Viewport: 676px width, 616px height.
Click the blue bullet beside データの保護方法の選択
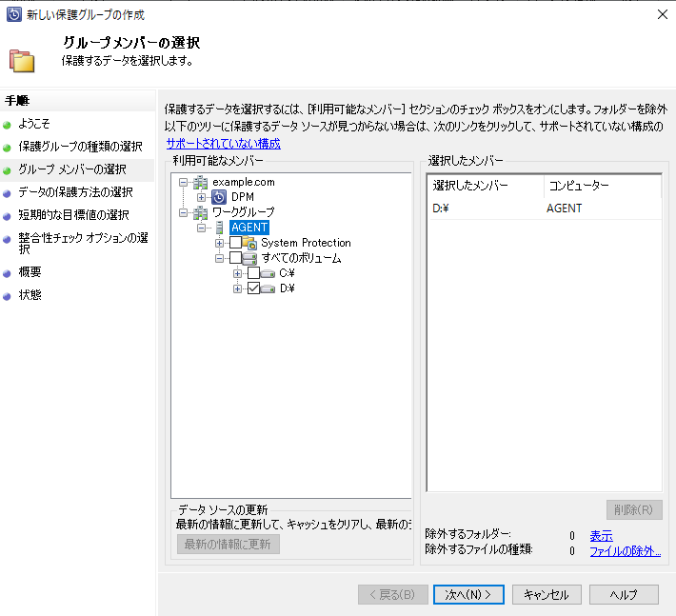[x=7, y=193]
